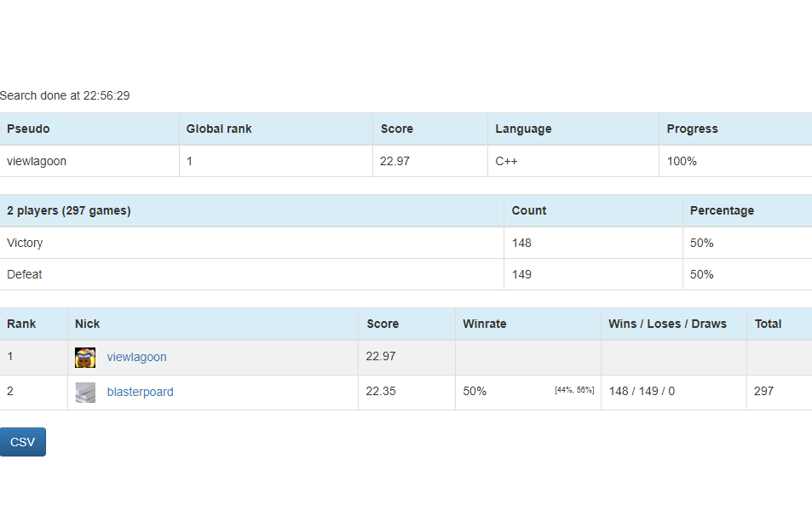The height and width of the screenshot is (528, 812).
Task: Open the viewlagoon profile link
Action: (136, 357)
